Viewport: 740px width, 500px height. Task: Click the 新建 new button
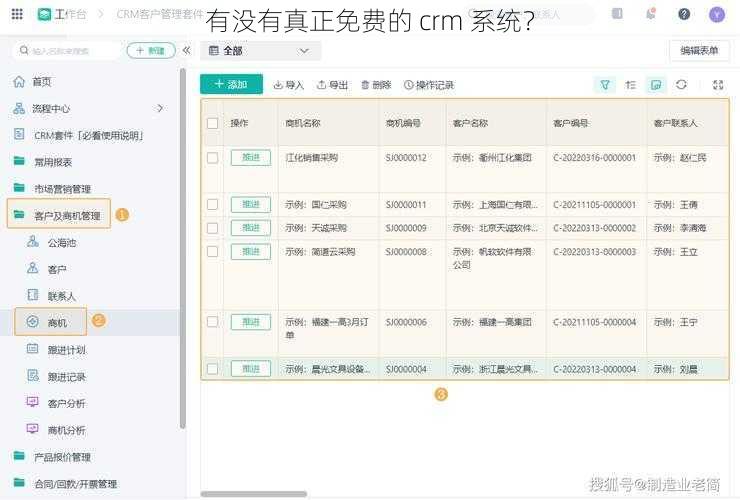click(151, 50)
